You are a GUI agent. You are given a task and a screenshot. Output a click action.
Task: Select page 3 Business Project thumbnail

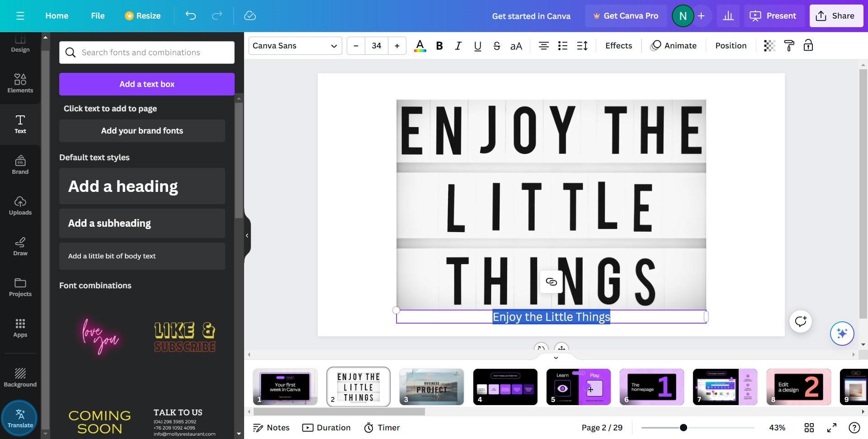click(x=432, y=387)
